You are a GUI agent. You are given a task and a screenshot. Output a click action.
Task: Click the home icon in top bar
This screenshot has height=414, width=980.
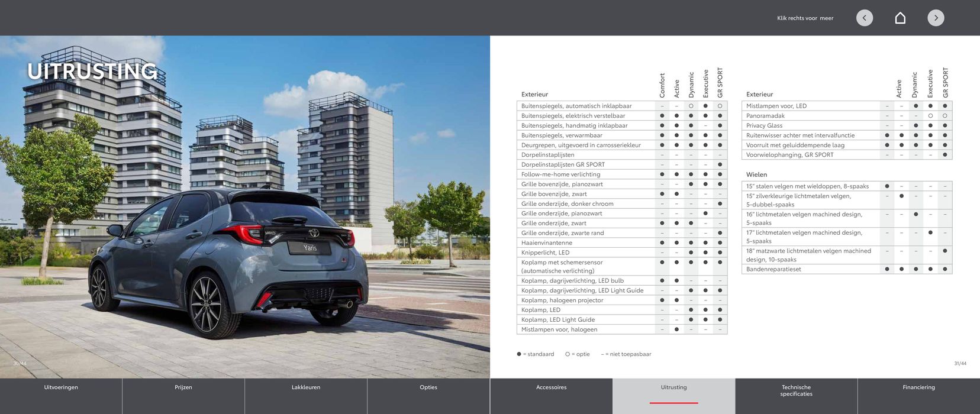[900, 18]
